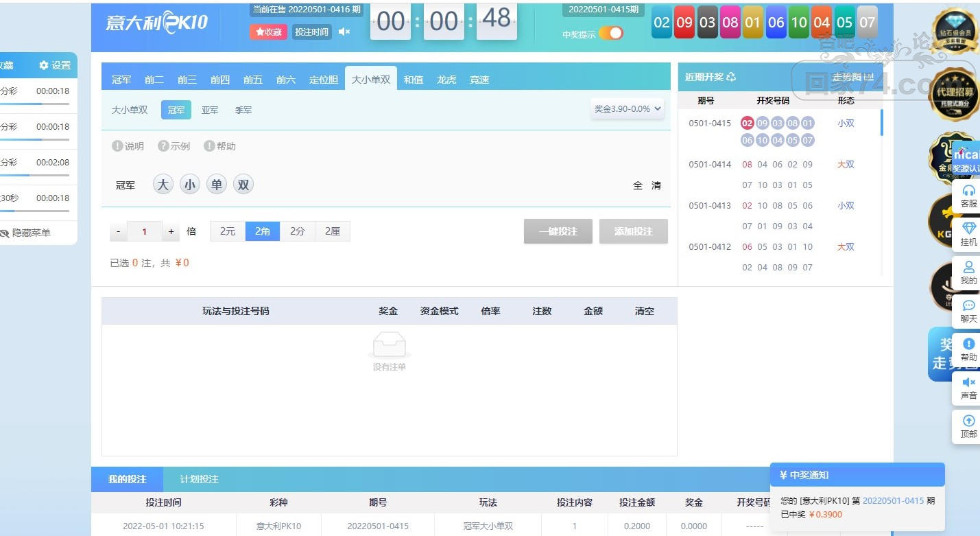The image size is (980, 536).
Task: Click red ball 09 in header results
Action: tap(684, 22)
